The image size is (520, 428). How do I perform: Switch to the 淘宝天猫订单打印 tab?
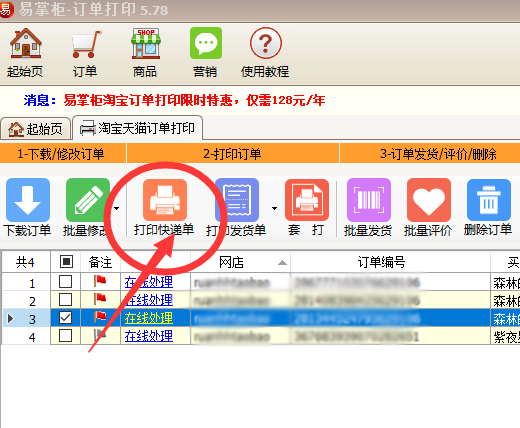[x=137, y=128]
